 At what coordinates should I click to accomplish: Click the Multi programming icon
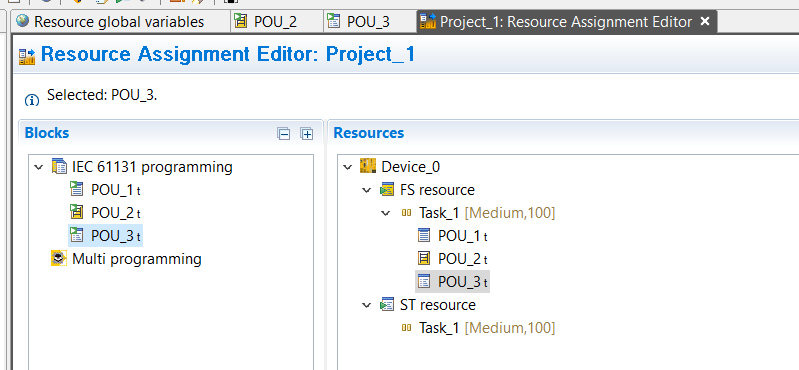(59, 258)
